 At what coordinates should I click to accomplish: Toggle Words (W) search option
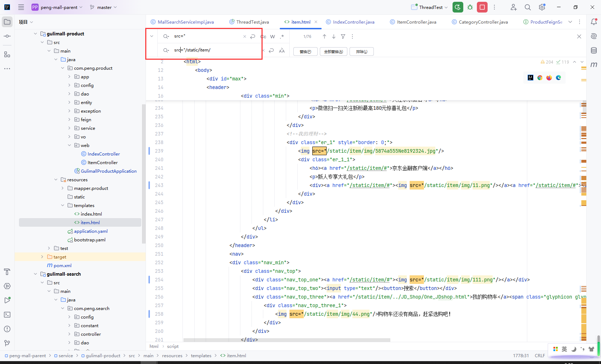pyautogui.click(x=273, y=36)
